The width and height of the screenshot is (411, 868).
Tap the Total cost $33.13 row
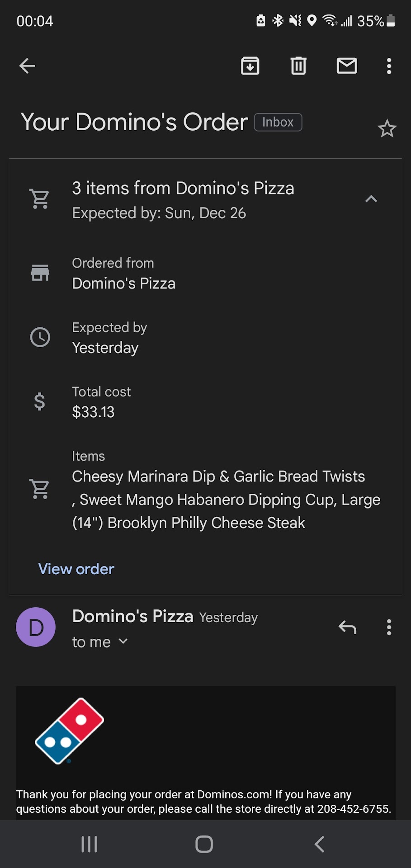94,402
